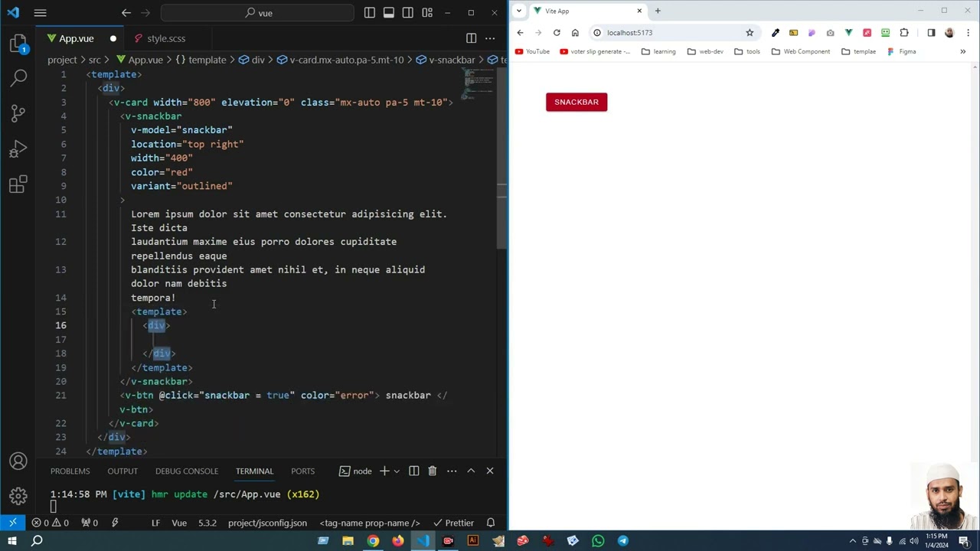Click the 'node' terminal label
The image size is (980, 551).
[x=356, y=471]
